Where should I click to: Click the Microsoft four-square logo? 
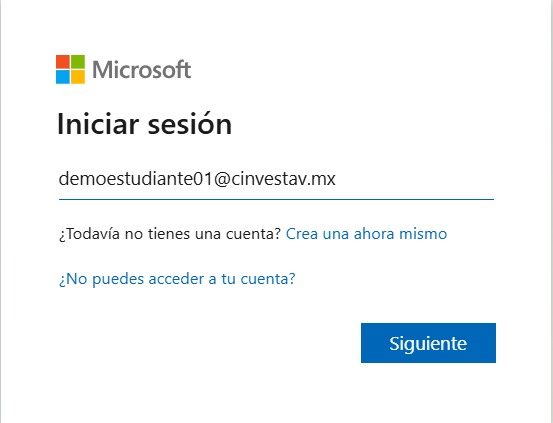71,70
